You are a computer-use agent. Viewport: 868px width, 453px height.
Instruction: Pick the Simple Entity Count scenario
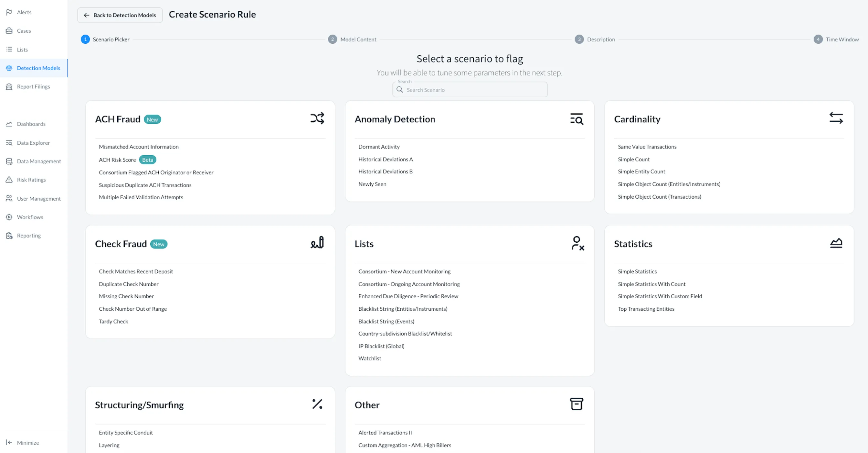pos(641,171)
